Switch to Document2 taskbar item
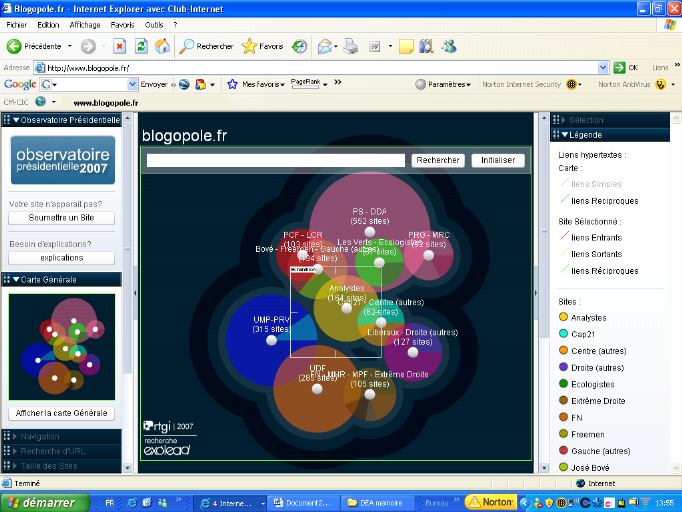This screenshot has height=512, width=682. pos(303,503)
